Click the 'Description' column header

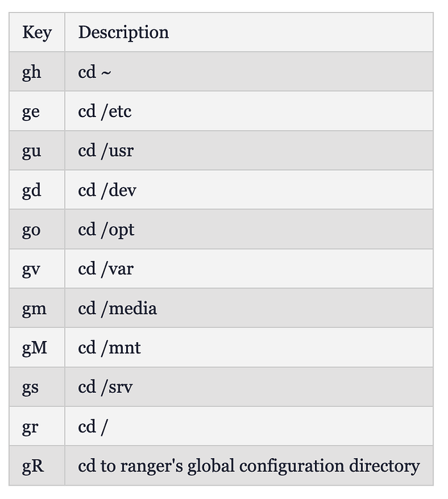point(124,33)
